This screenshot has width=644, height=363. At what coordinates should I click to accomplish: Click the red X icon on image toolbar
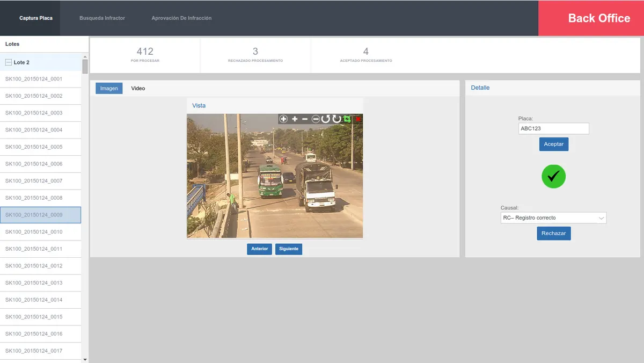(358, 119)
